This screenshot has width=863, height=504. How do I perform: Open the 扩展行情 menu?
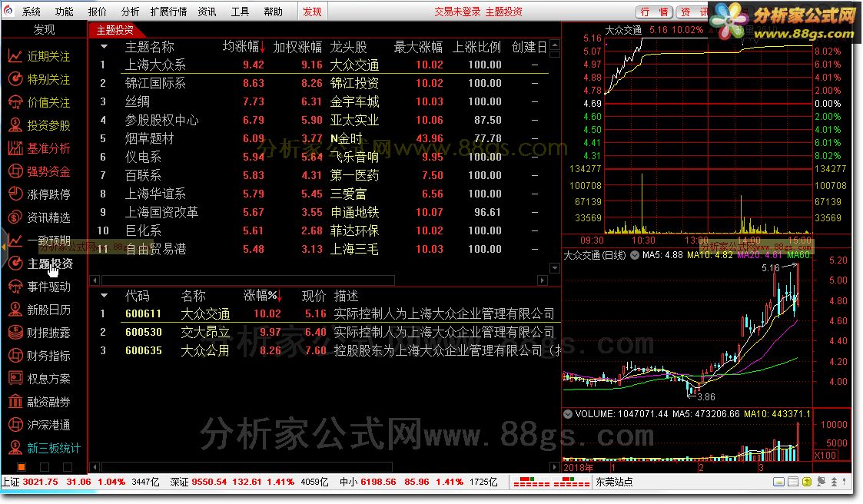click(168, 12)
